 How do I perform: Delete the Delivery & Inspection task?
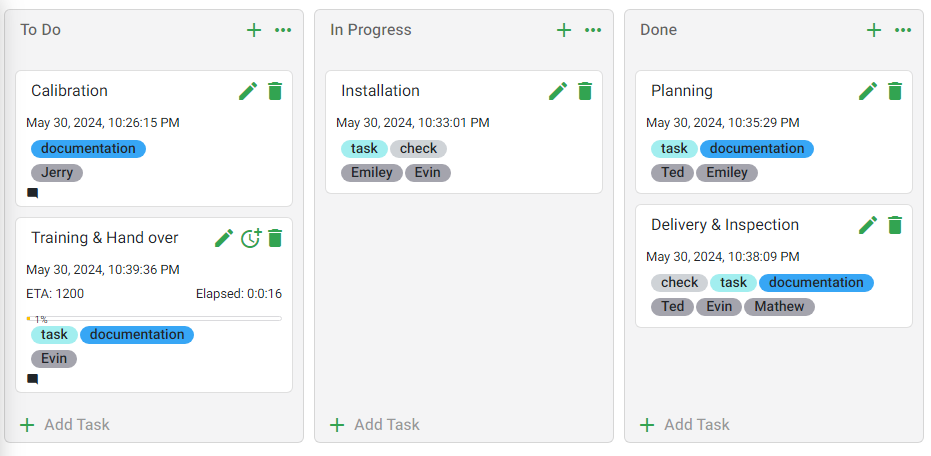pos(895,225)
